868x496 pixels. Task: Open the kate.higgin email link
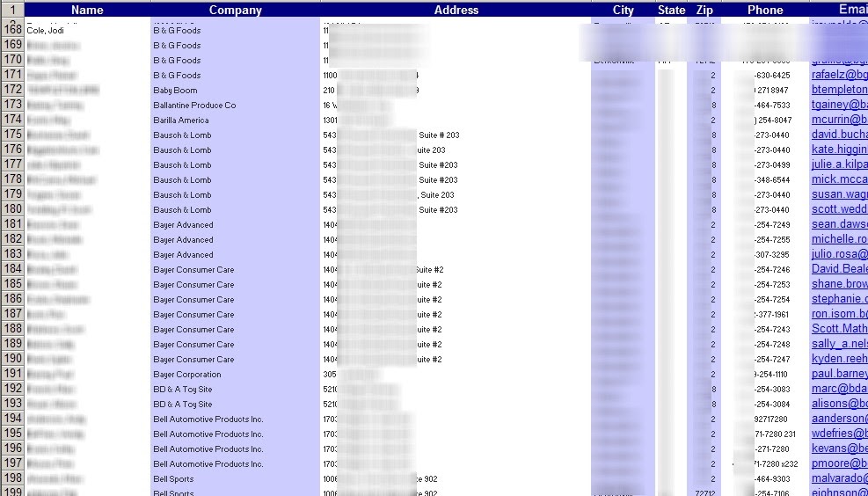[839, 150]
